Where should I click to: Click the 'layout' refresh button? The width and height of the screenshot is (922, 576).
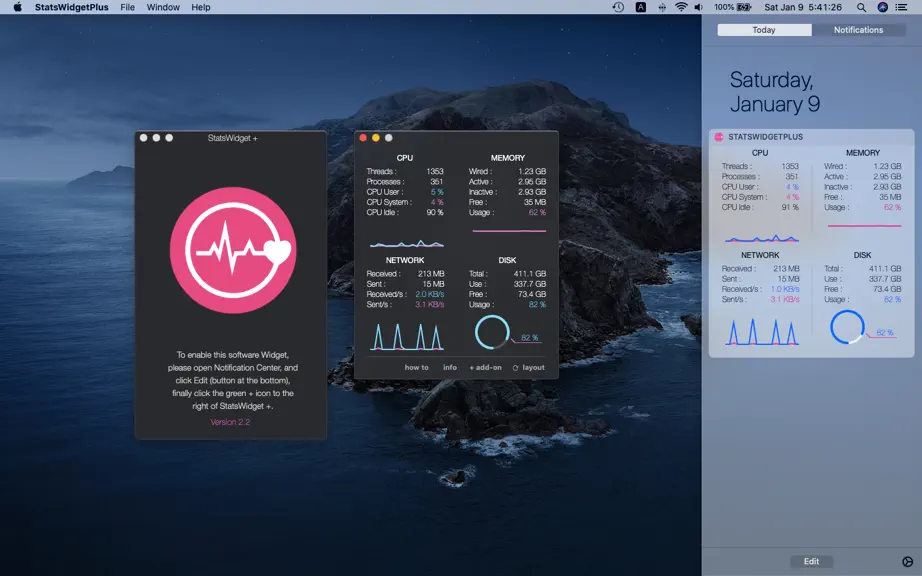tap(528, 367)
